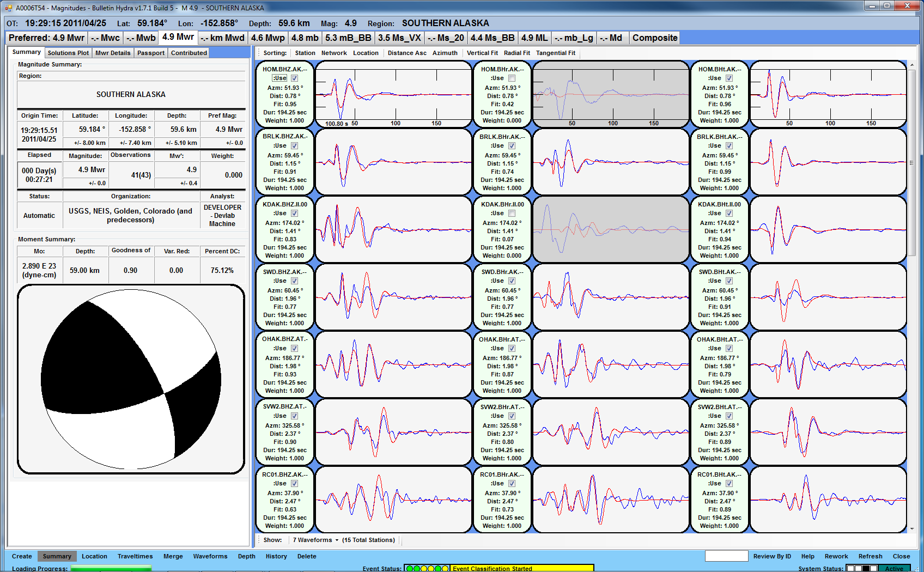Open Waveforms in bottom bar
The width and height of the screenshot is (924, 572).
tap(210, 556)
